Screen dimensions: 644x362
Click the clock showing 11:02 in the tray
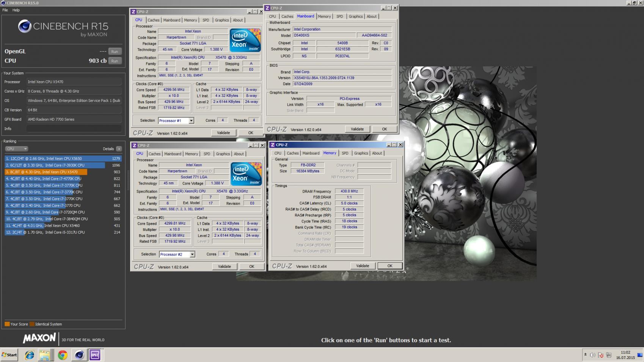tap(625, 353)
